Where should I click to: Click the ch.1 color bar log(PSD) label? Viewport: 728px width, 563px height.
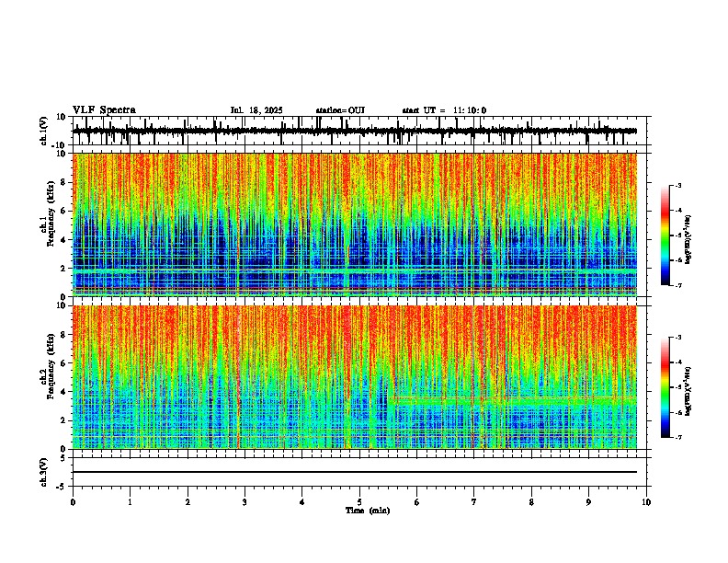pyautogui.click(x=688, y=240)
